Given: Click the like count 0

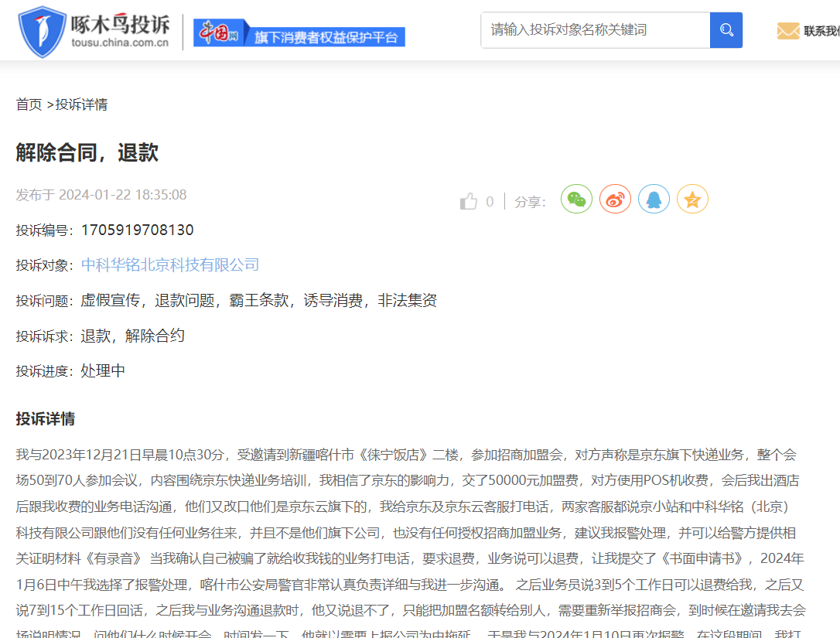Looking at the screenshot, I should tap(490, 201).
